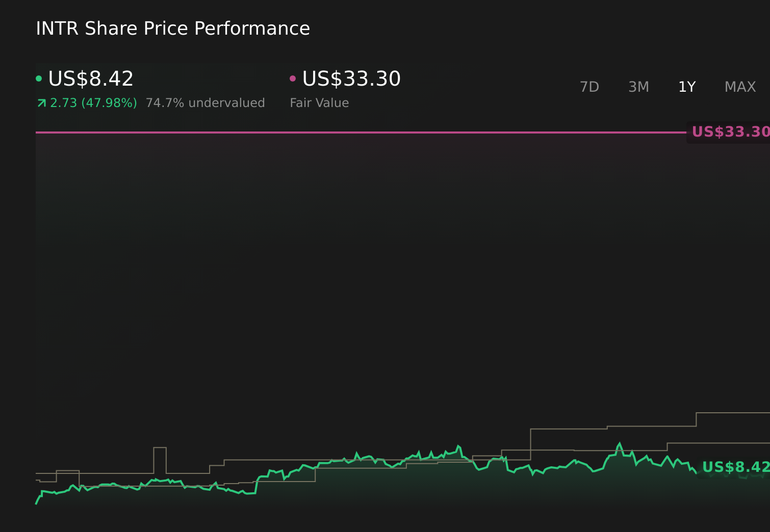Switch to the 7D time range
This screenshot has width=770, height=532.
point(589,87)
